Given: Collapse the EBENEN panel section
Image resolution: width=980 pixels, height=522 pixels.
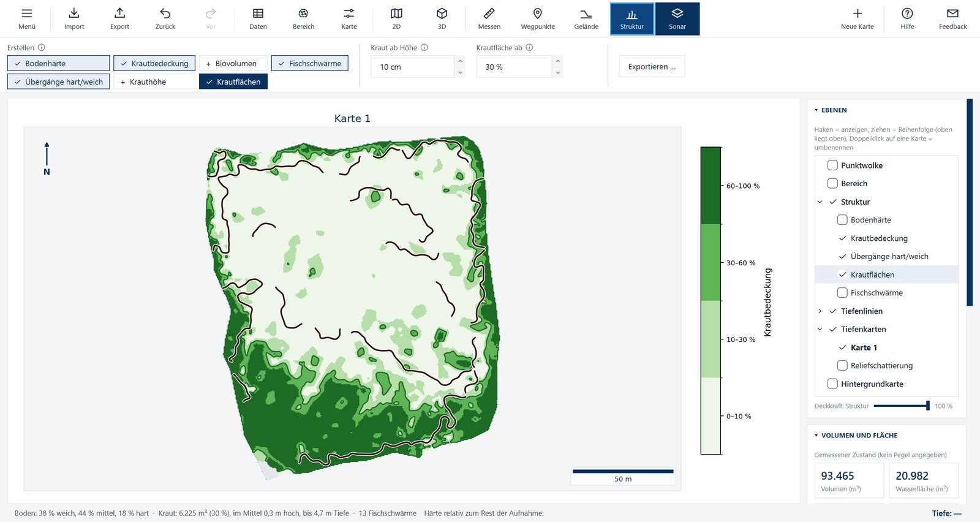Looking at the screenshot, I should (816, 110).
